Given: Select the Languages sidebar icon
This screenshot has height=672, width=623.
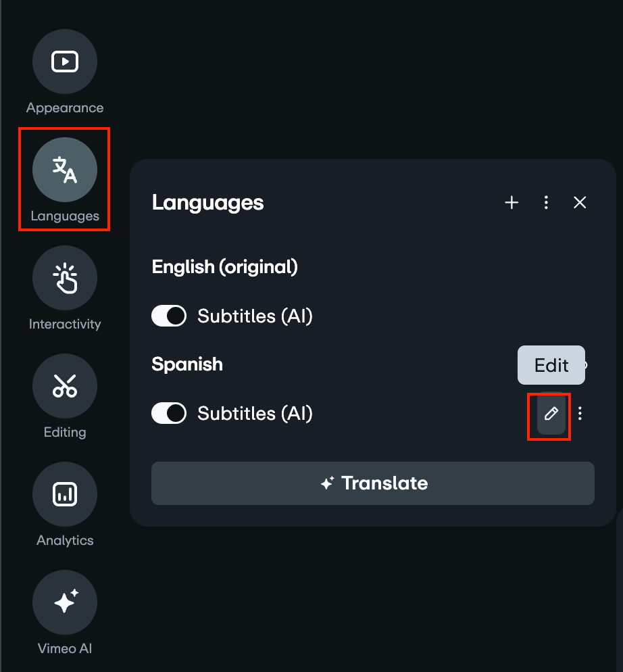Looking at the screenshot, I should 64,170.
